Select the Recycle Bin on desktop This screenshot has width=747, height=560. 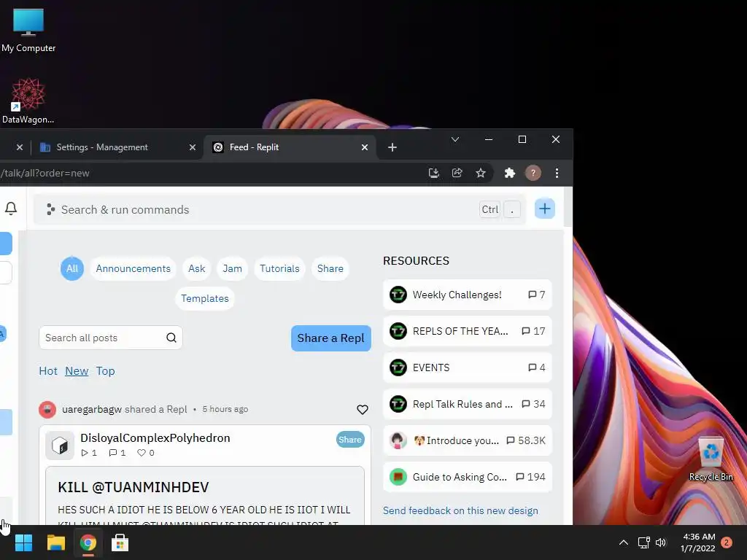pos(711,459)
